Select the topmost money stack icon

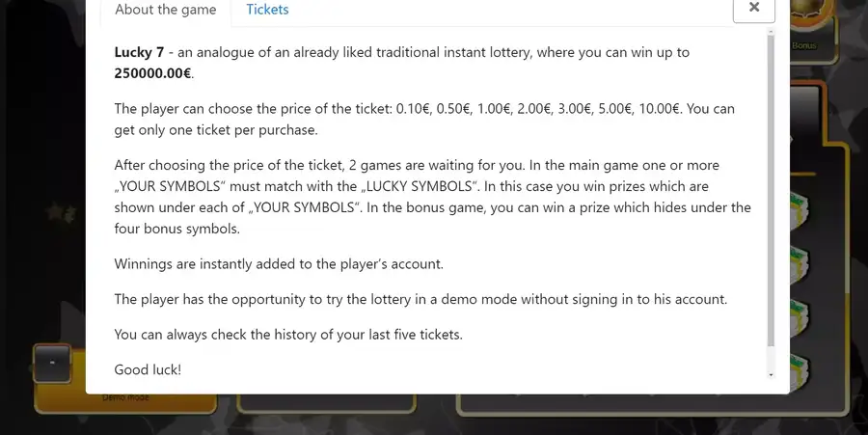(800, 208)
